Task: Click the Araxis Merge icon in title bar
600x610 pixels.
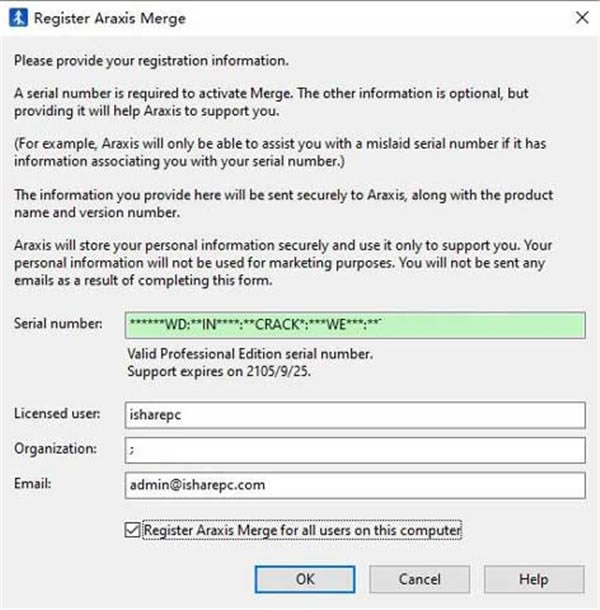Action: pos(18,18)
